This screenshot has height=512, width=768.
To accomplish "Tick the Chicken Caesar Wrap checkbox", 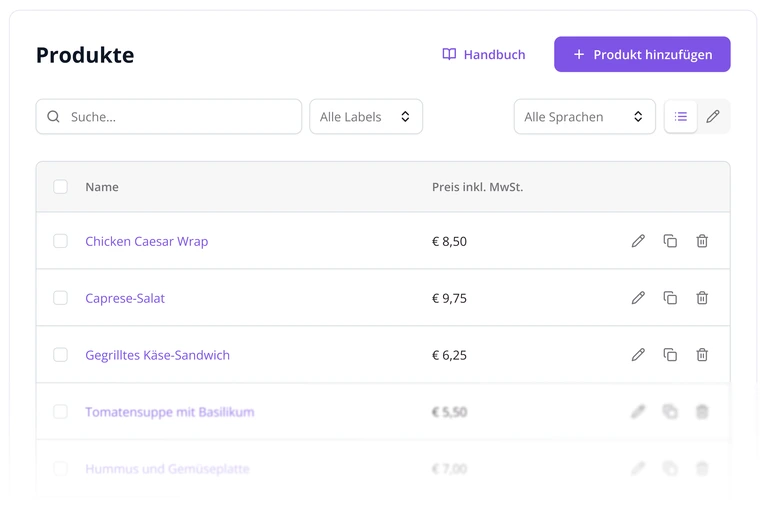I will pos(60,241).
